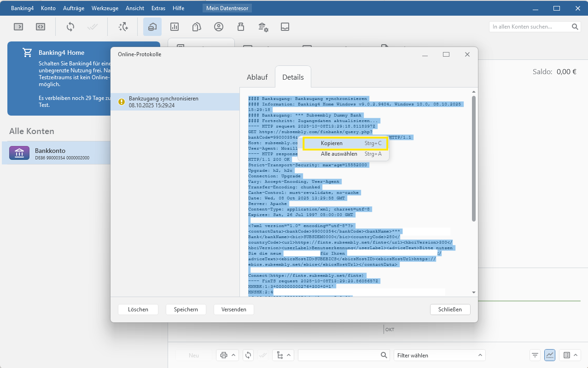The image size is (588, 368).
Task: Click the Saldo: 0,00 € label
Action: click(x=554, y=71)
